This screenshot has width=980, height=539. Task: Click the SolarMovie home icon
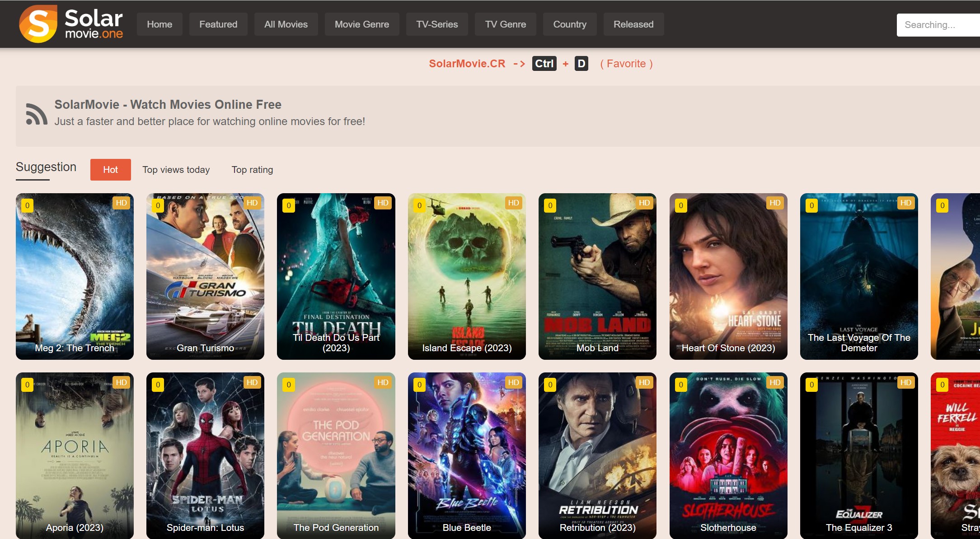click(37, 24)
